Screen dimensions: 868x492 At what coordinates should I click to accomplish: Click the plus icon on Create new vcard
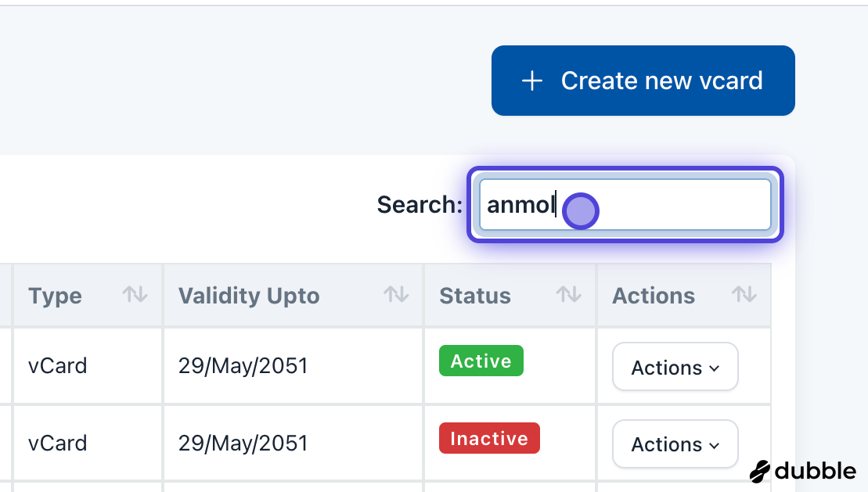coord(532,81)
